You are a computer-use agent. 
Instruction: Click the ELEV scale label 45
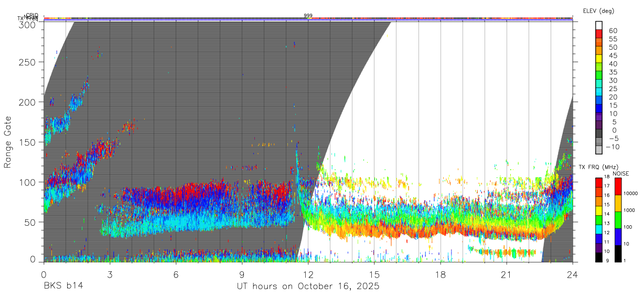tap(613, 56)
